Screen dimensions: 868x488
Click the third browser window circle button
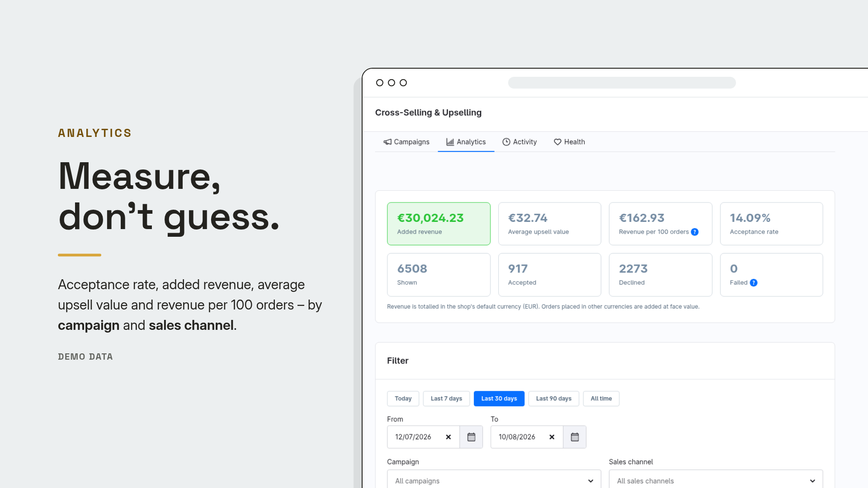click(x=403, y=83)
